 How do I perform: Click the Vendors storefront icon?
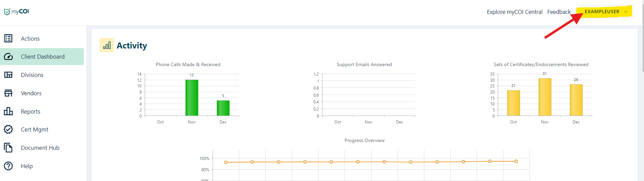point(8,93)
